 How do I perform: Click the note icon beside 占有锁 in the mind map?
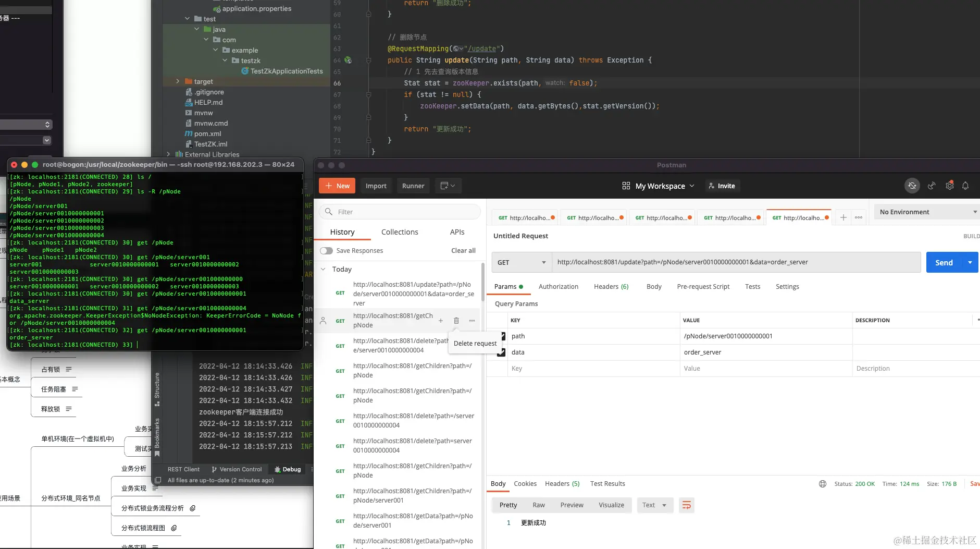pyautogui.click(x=69, y=369)
